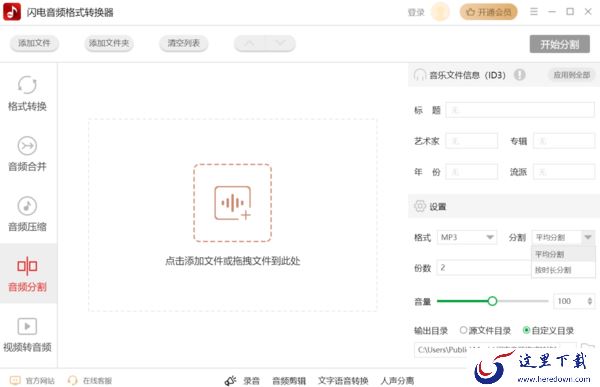Click the text 点击添加文件或拖拽文件到此处

pyautogui.click(x=233, y=261)
